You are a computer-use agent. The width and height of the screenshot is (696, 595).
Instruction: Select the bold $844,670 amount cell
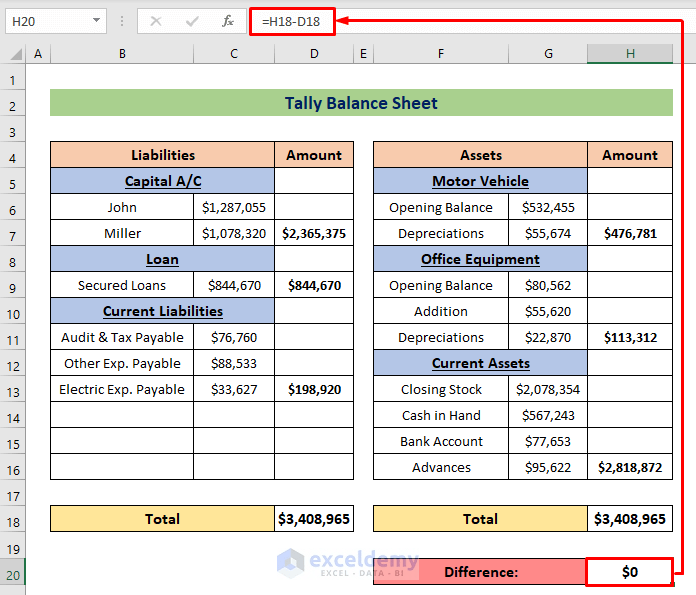point(314,285)
